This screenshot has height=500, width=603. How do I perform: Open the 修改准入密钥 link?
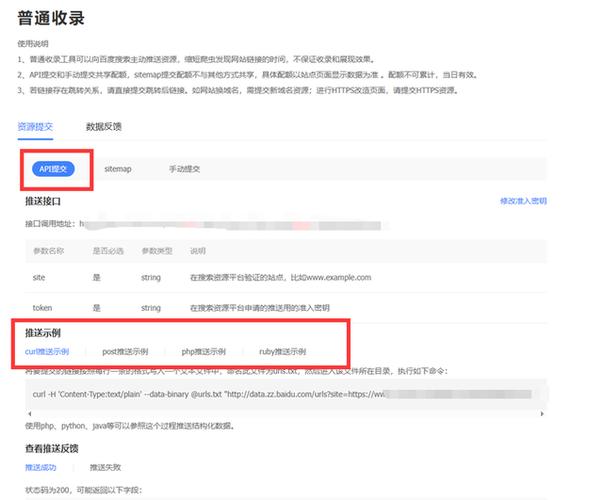click(523, 201)
